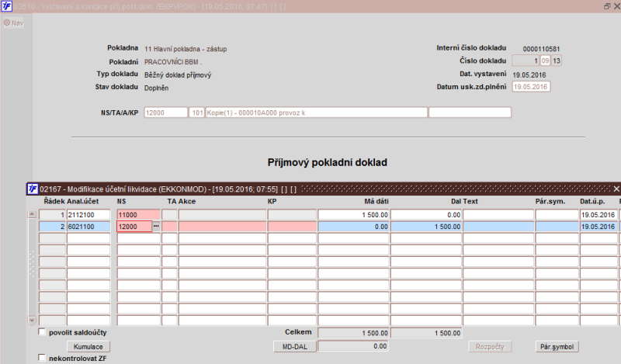
Task: Click the Kumulace button
Action: (88, 347)
